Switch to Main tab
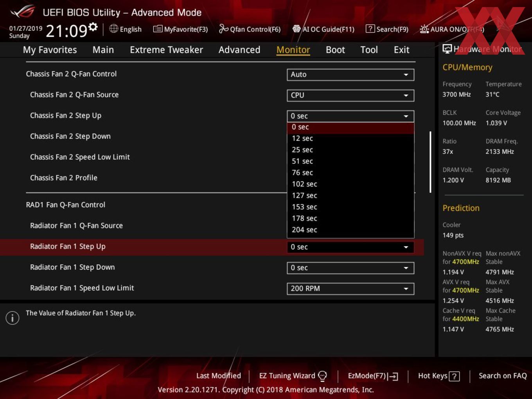Screen dimensions: 532x399 (103, 50)
